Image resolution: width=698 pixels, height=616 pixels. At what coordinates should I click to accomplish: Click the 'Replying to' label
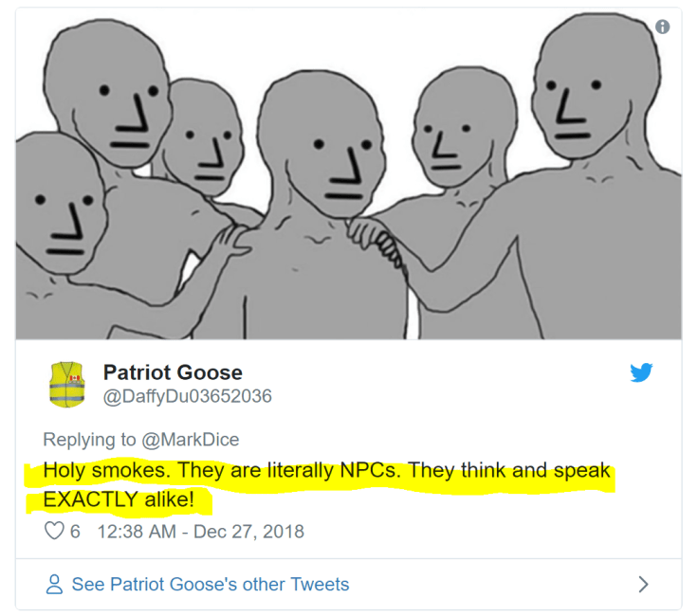(x=89, y=440)
